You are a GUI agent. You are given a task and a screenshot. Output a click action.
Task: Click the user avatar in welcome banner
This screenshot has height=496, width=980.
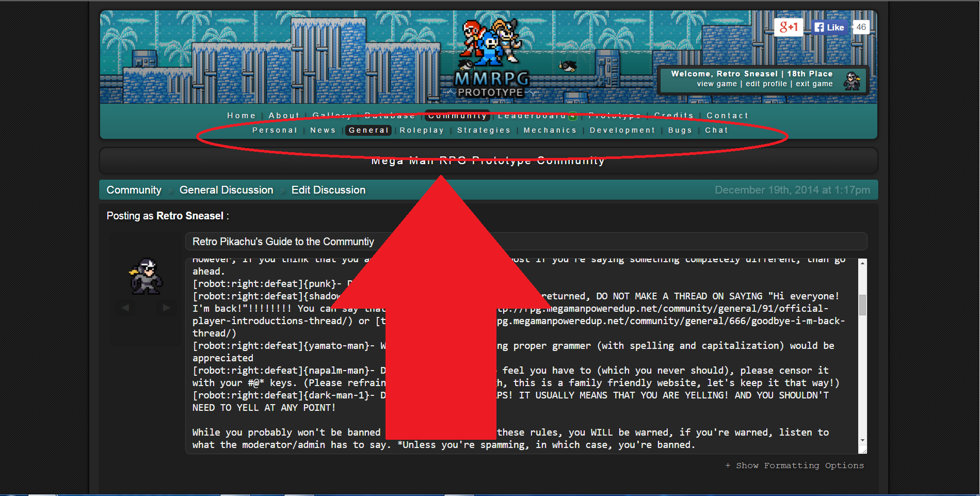[852, 81]
